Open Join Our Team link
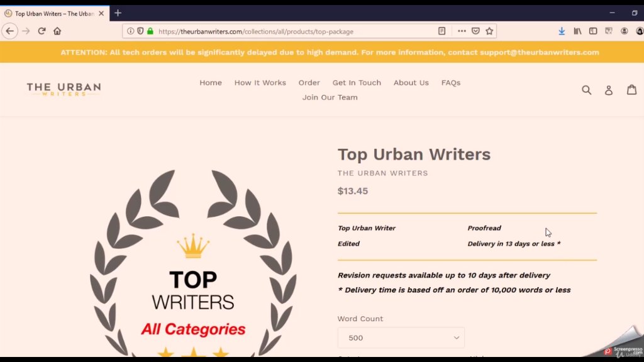Image resolution: width=644 pixels, height=362 pixels. click(x=330, y=97)
